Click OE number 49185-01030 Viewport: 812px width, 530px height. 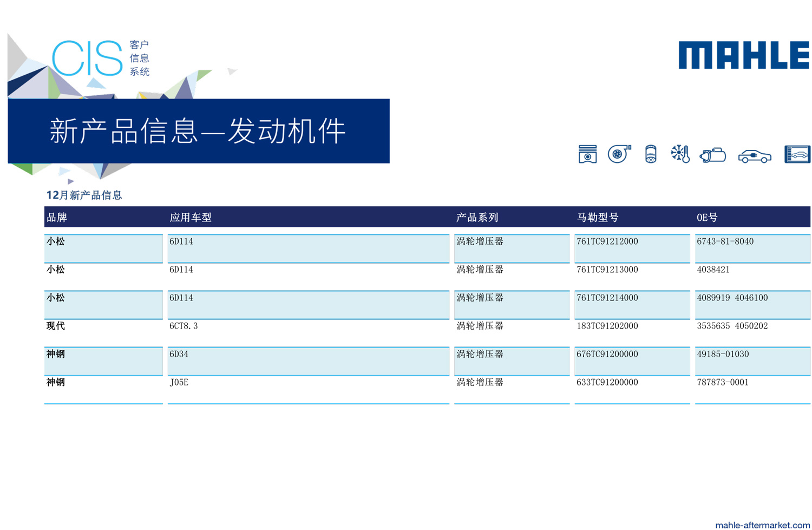coord(723,354)
